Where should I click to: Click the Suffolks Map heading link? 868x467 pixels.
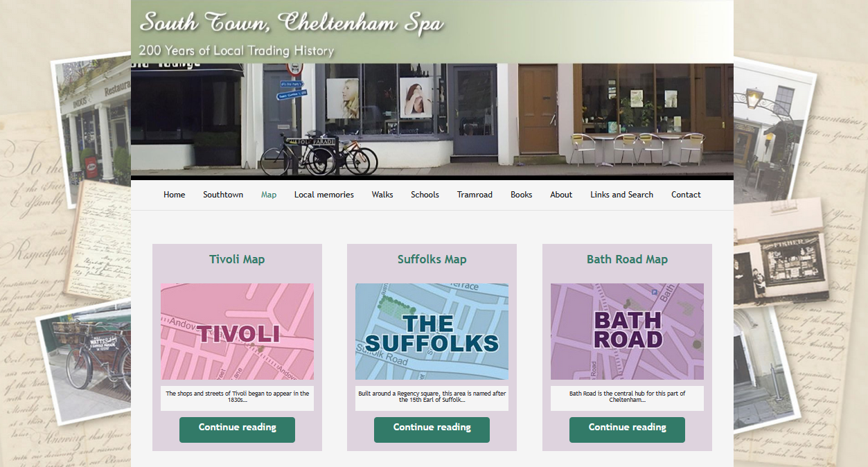[x=432, y=259]
